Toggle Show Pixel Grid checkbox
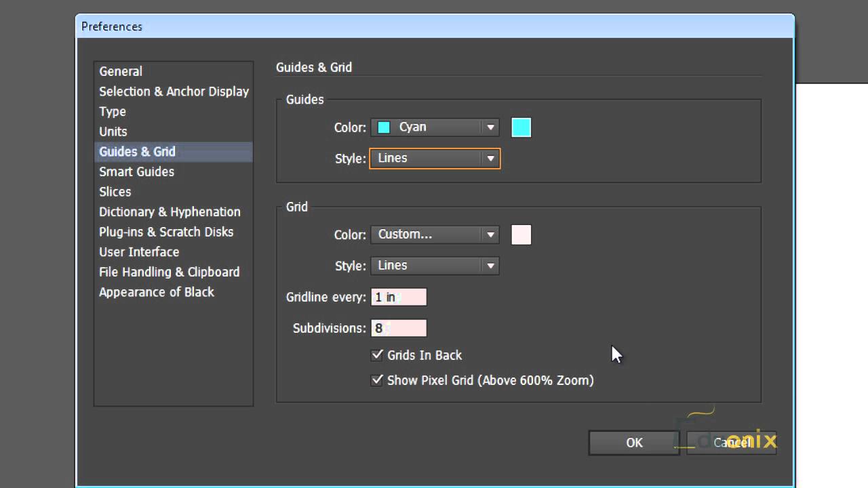This screenshot has width=868, height=488. [x=377, y=380]
